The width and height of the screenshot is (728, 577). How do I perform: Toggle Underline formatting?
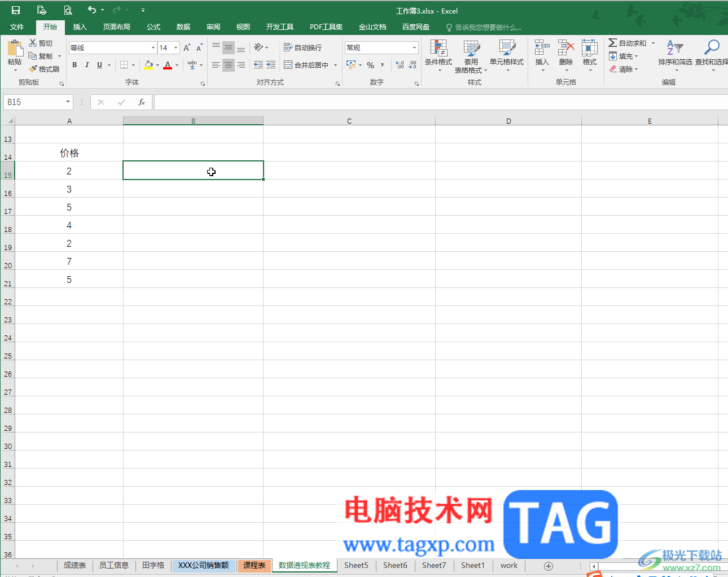(x=99, y=65)
